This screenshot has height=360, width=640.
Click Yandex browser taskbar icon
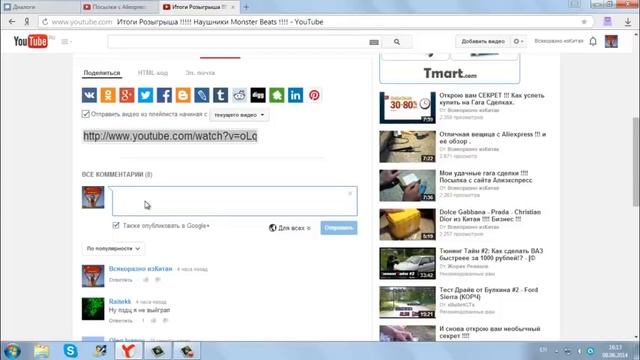pos(129,351)
